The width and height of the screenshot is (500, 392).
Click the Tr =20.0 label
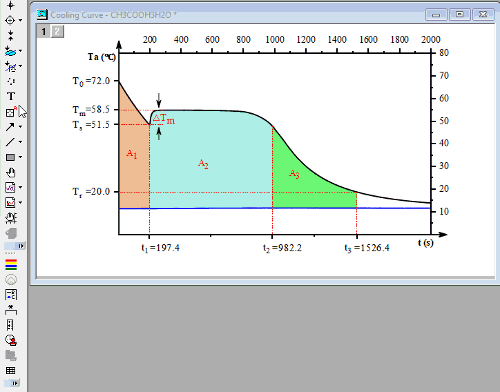(91, 192)
